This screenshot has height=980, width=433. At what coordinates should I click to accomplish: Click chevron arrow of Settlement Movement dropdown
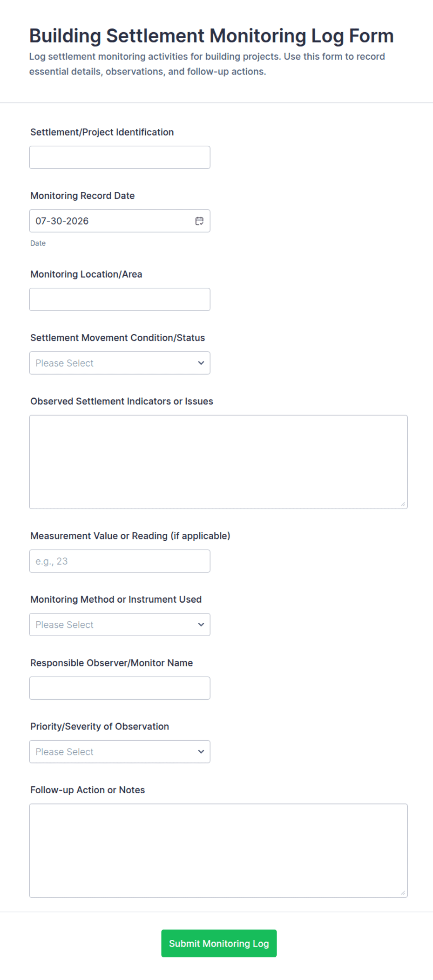(x=201, y=363)
